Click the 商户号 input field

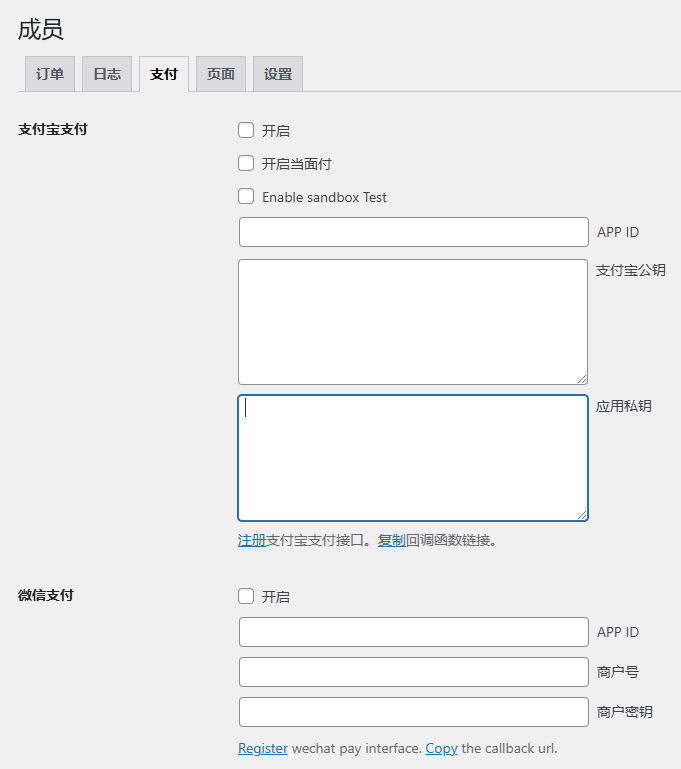pyautogui.click(x=413, y=672)
